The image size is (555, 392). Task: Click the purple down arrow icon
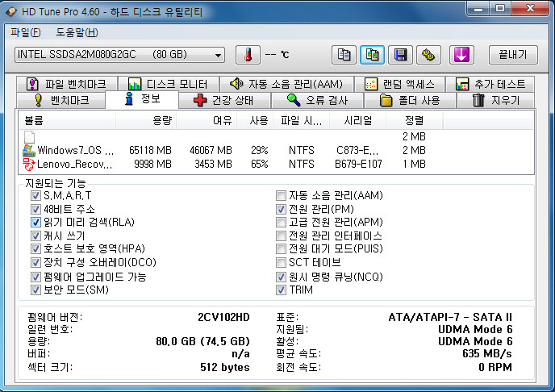[x=461, y=55]
